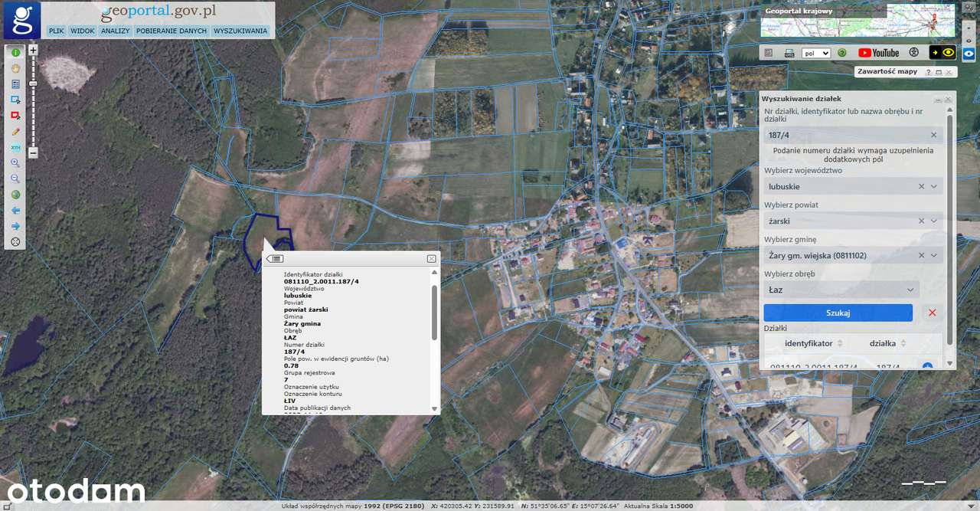This screenshot has width=980, height=511.
Task: Pick the pencil drawing tool
Action: coord(15,132)
